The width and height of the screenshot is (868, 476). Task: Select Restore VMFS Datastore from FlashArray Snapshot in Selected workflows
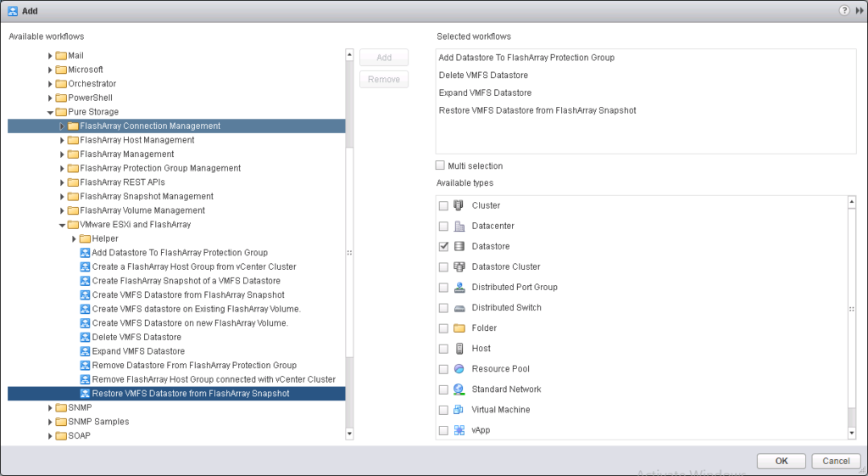[x=537, y=111]
